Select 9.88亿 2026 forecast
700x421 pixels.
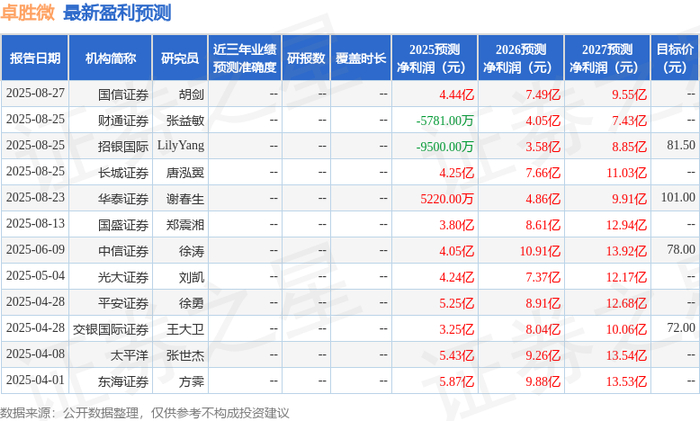point(543,382)
